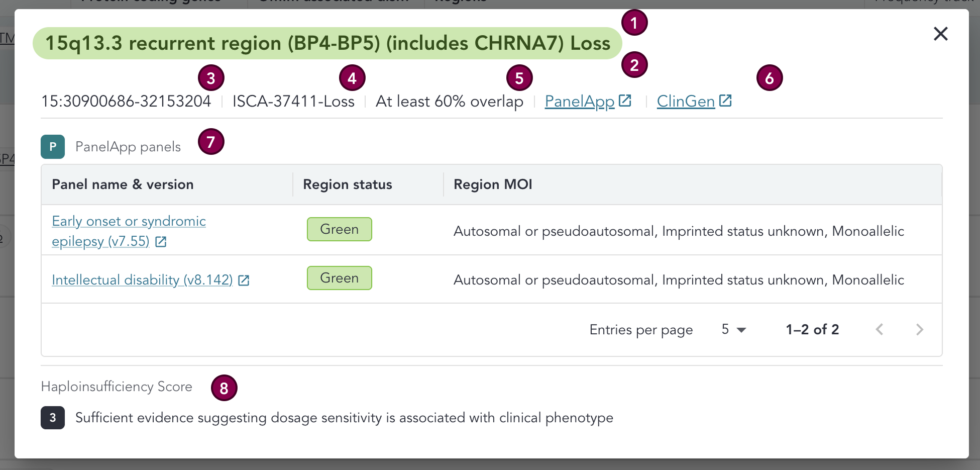Click the previous page chevron
The image size is (980, 470).
tap(880, 329)
